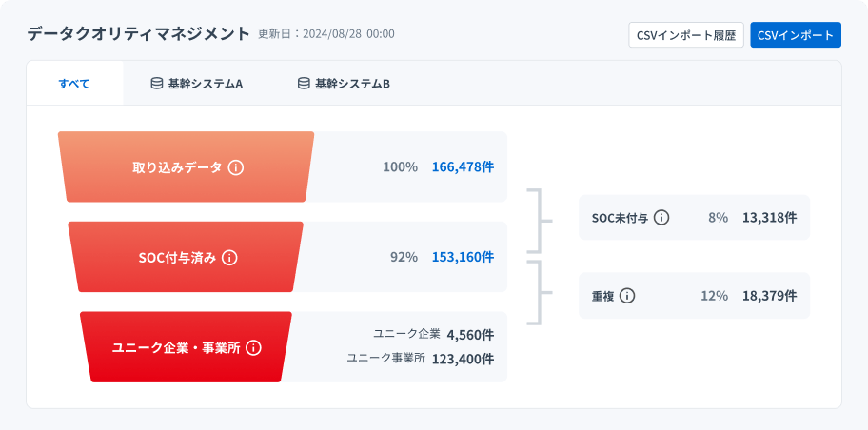Click database icon of 基幹システムA tab
Screen dimensions: 868x430
tap(157, 83)
